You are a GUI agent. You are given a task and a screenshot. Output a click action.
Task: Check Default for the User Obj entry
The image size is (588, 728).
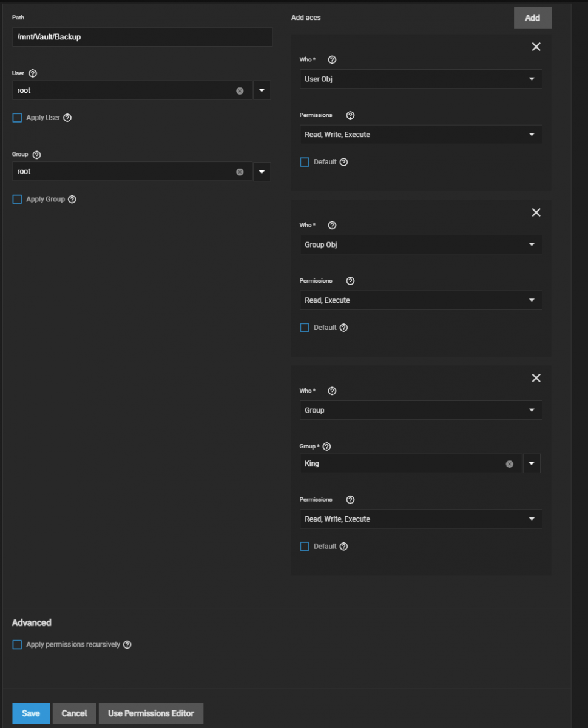pyautogui.click(x=305, y=162)
